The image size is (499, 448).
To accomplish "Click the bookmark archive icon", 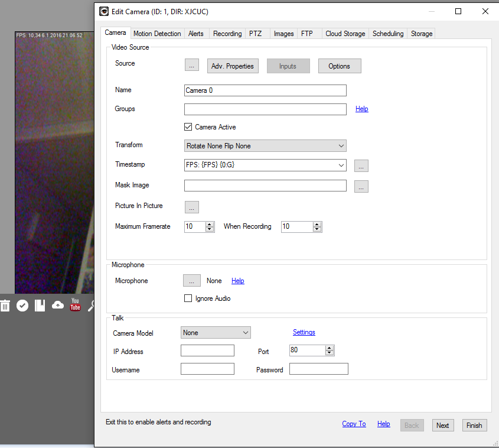I will pyautogui.click(x=40, y=306).
